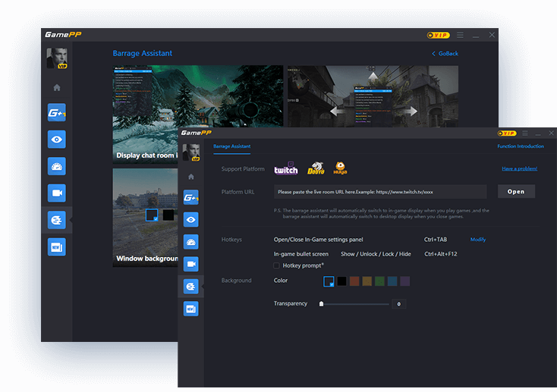The image size is (557, 392).
Task: Click the 'Have a problem!' link
Action: point(519,168)
